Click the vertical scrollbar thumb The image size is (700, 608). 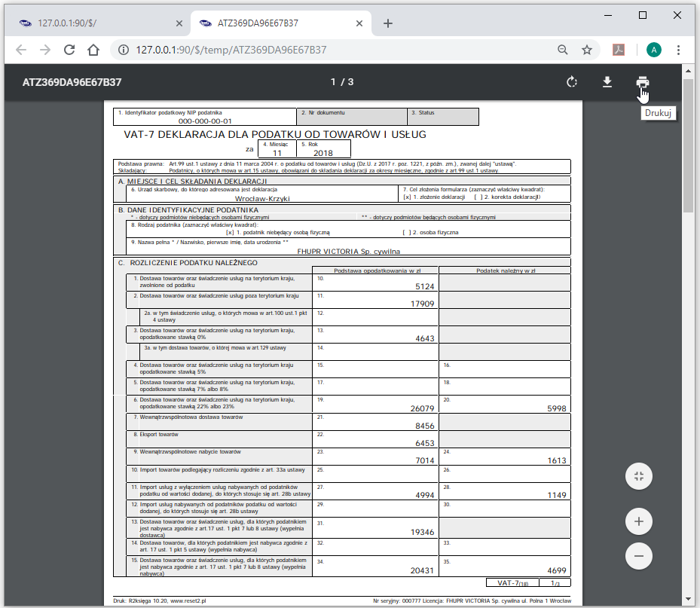[688, 145]
